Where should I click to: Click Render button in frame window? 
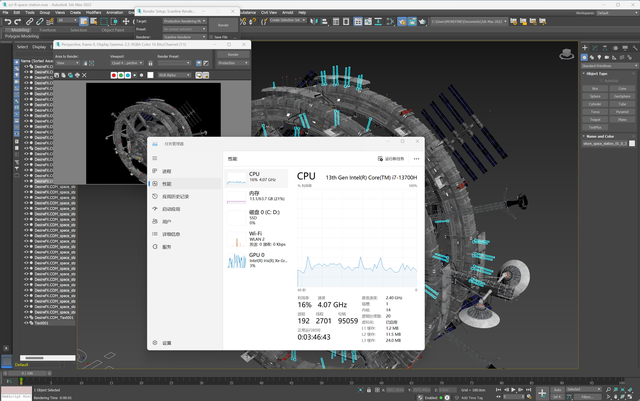point(233,55)
